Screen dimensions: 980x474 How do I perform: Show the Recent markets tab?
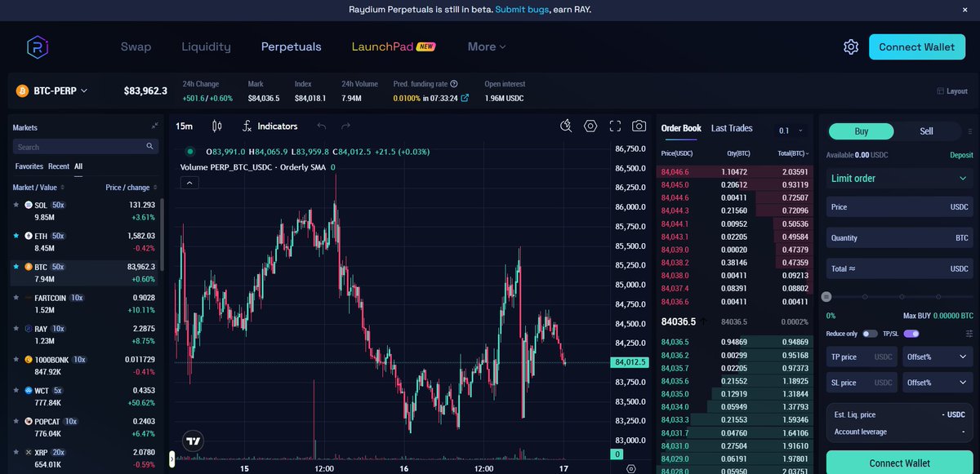coord(59,166)
